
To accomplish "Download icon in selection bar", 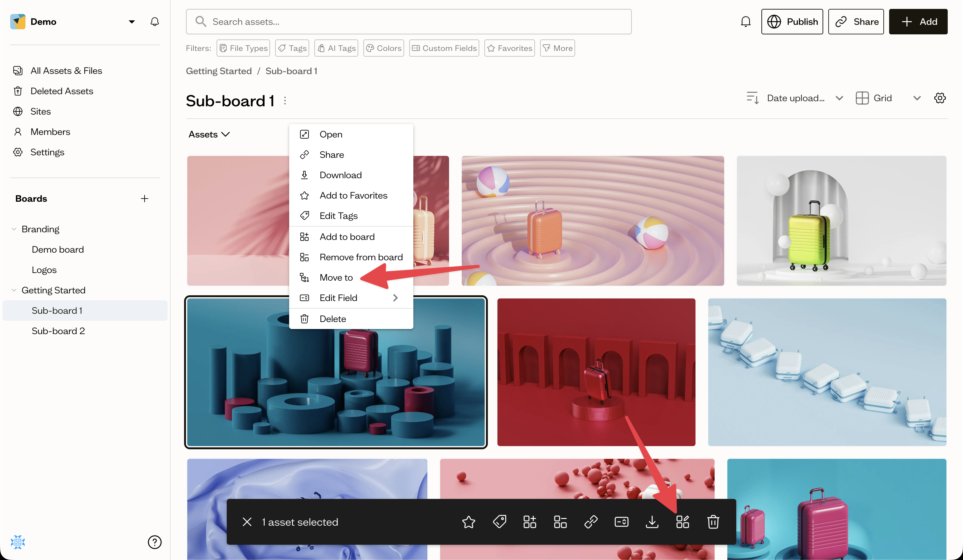I will (x=652, y=521).
